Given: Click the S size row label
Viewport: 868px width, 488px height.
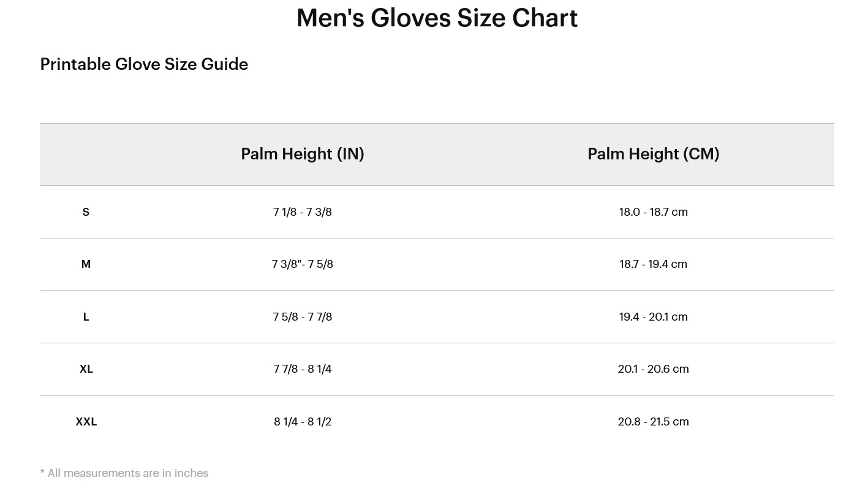Looking at the screenshot, I should (x=86, y=212).
